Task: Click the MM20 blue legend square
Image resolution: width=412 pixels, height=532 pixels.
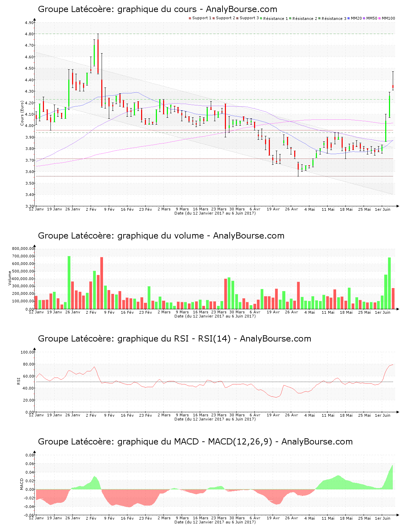Action: tap(349, 18)
